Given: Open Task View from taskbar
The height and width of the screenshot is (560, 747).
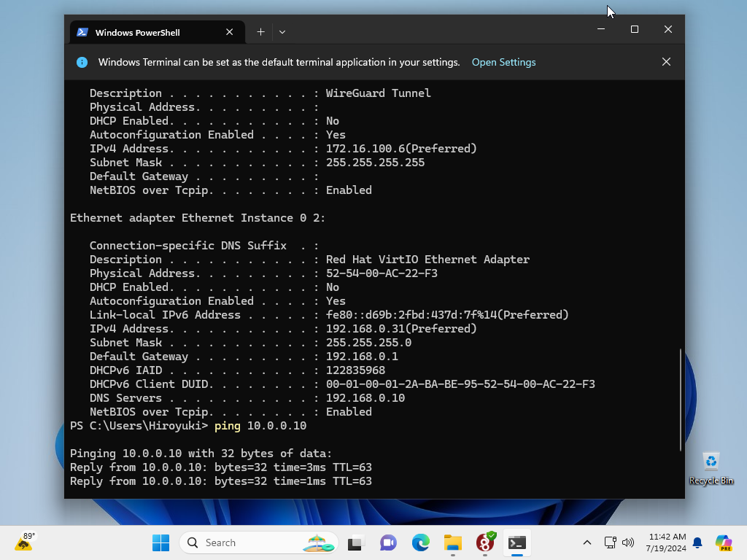Looking at the screenshot, I should pos(356,542).
